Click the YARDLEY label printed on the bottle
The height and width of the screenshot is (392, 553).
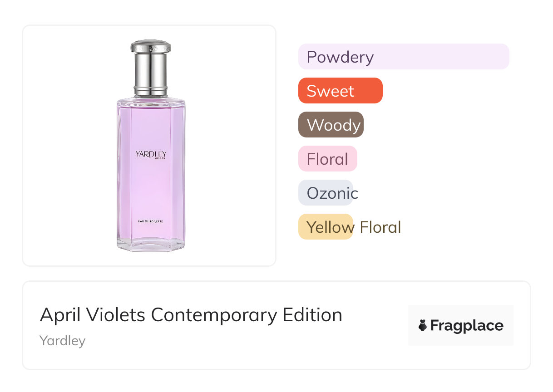151,154
